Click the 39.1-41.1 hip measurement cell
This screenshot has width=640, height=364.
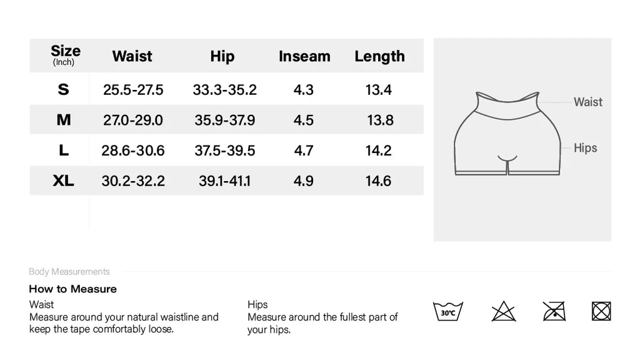click(x=224, y=181)
